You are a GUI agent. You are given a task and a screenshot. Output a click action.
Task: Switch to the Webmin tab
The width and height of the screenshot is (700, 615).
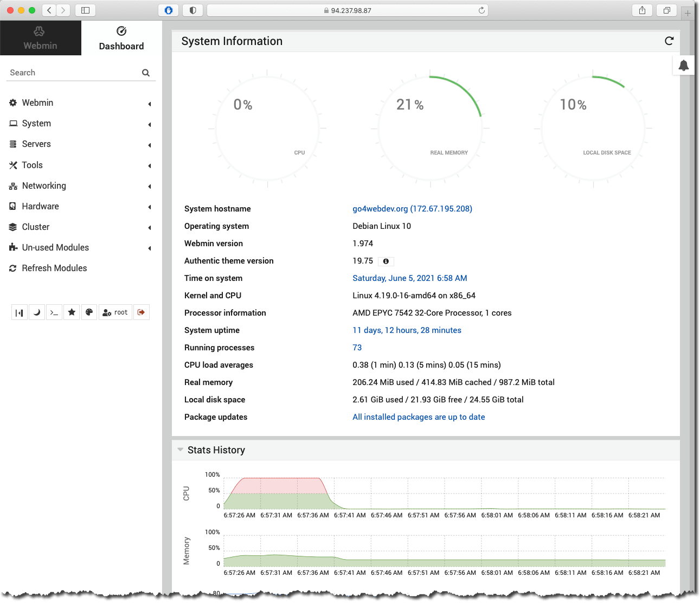[40, 38]
